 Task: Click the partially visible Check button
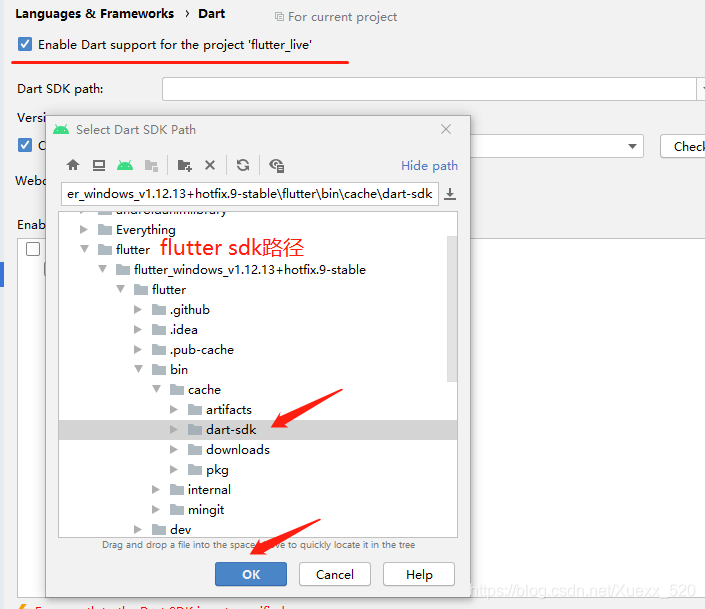(x=682, y=146)
